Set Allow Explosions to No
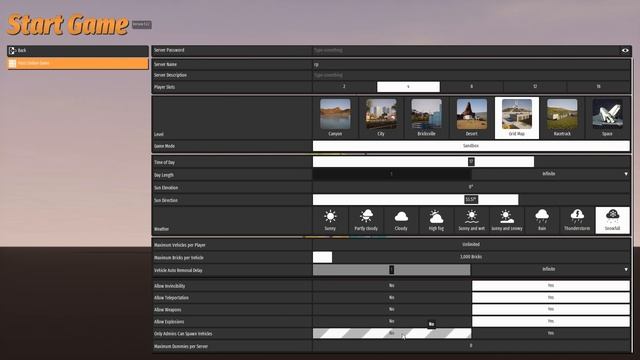Image resolution: width=640 pixels, height=360 pixels. 392,321
